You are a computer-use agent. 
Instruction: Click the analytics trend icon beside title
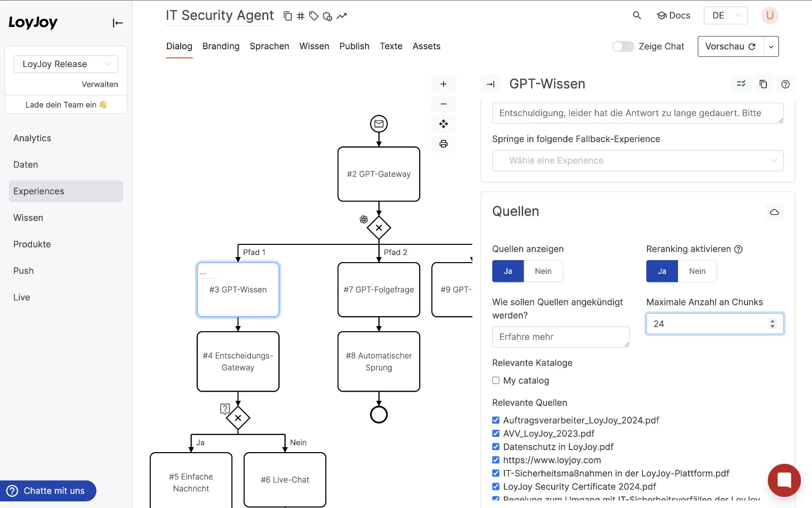(342, 16)
